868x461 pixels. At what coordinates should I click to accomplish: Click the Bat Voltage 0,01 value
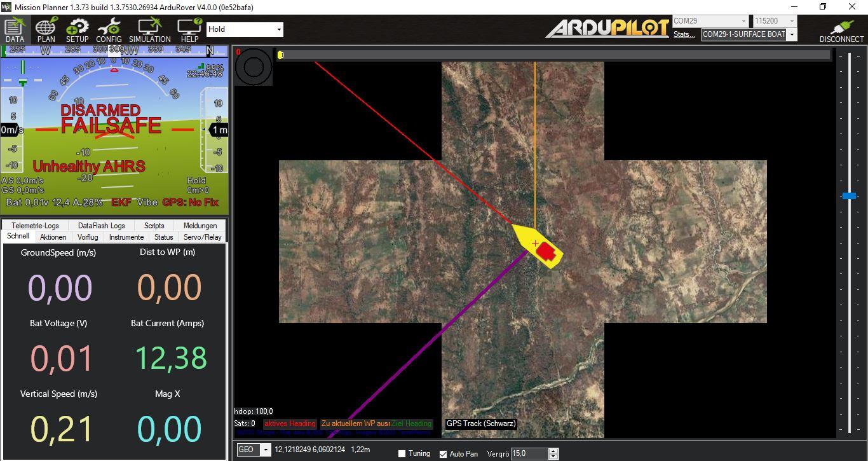[x=62, y=358]
